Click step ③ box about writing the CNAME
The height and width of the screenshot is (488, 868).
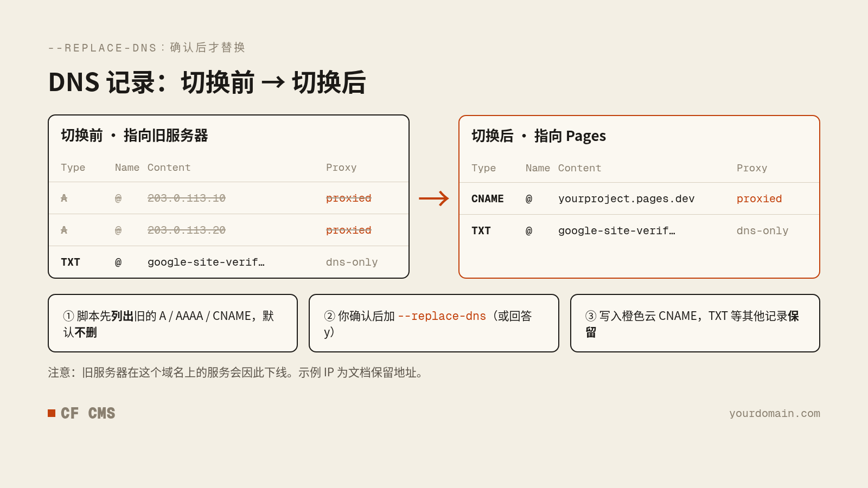coord(695,323)
